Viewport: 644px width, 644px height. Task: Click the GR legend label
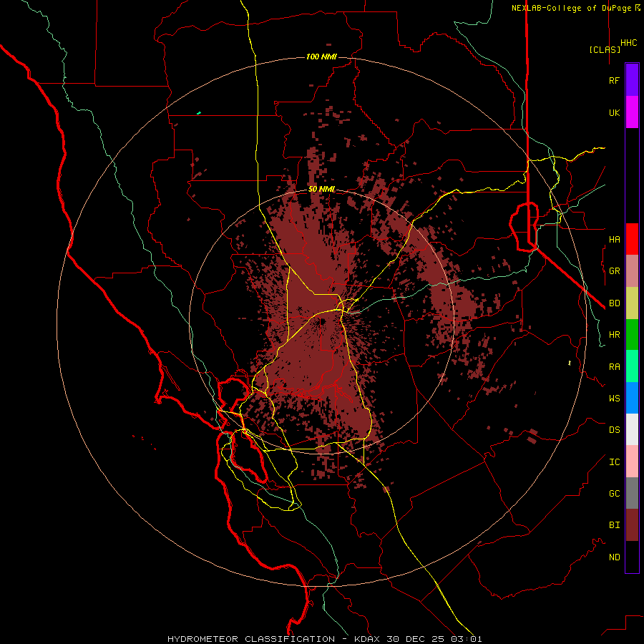[x=614, y=271]
